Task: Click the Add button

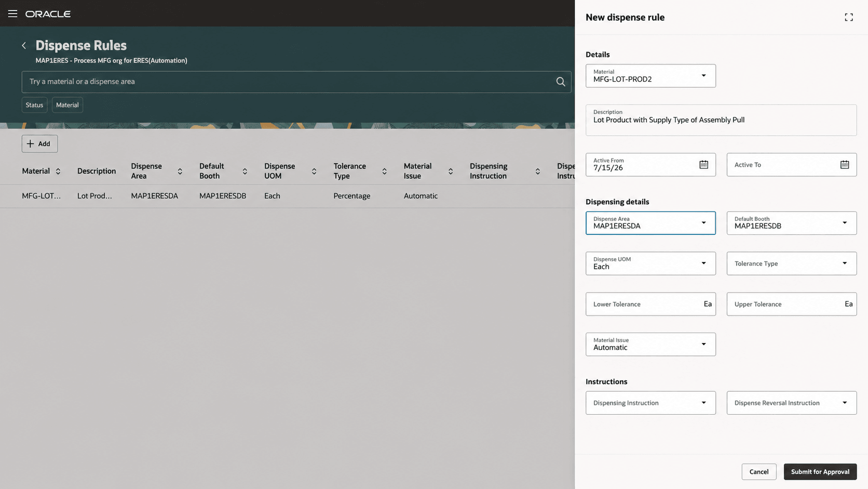Action: click(x=39, y=144)
